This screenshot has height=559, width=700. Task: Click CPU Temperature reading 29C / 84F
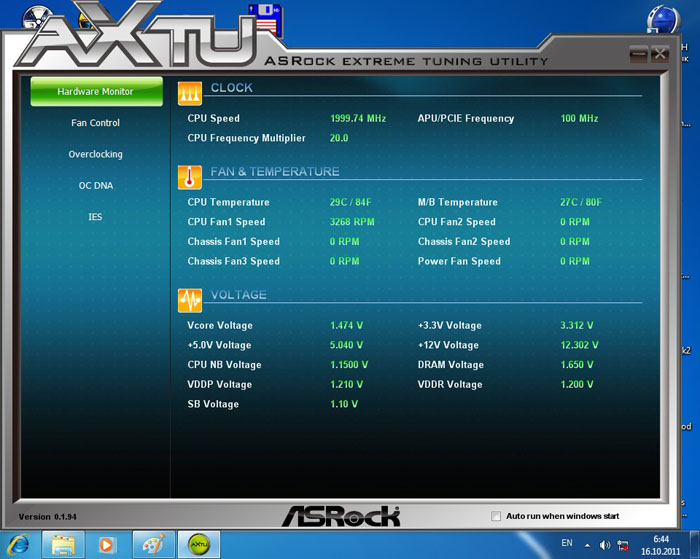(350, 202)
